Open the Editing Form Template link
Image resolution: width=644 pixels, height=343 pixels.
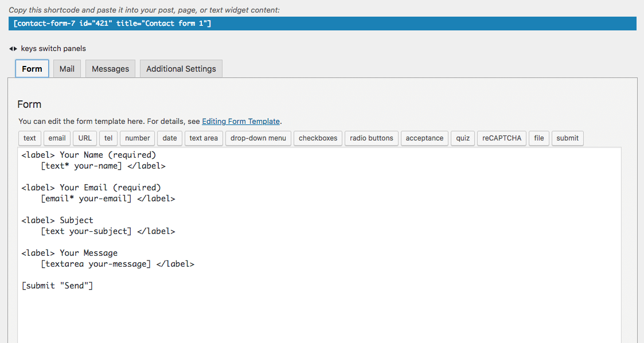(241, 121)
